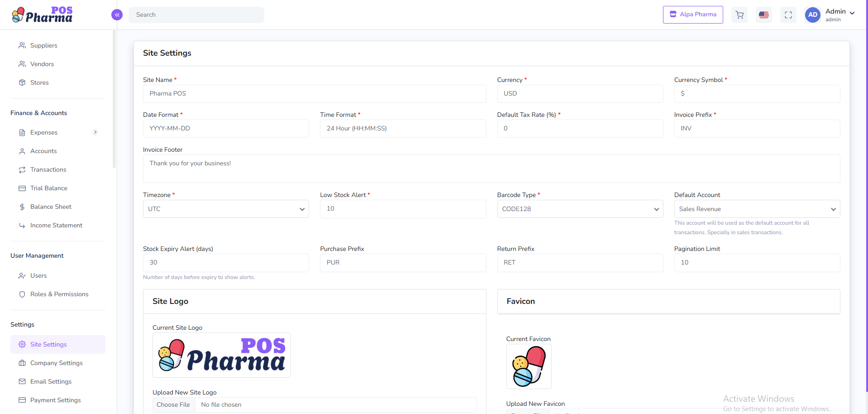Open the shopping cart icon in header
Image resolution: width=868 pixels, height=414 pixels.
point(739,15)
